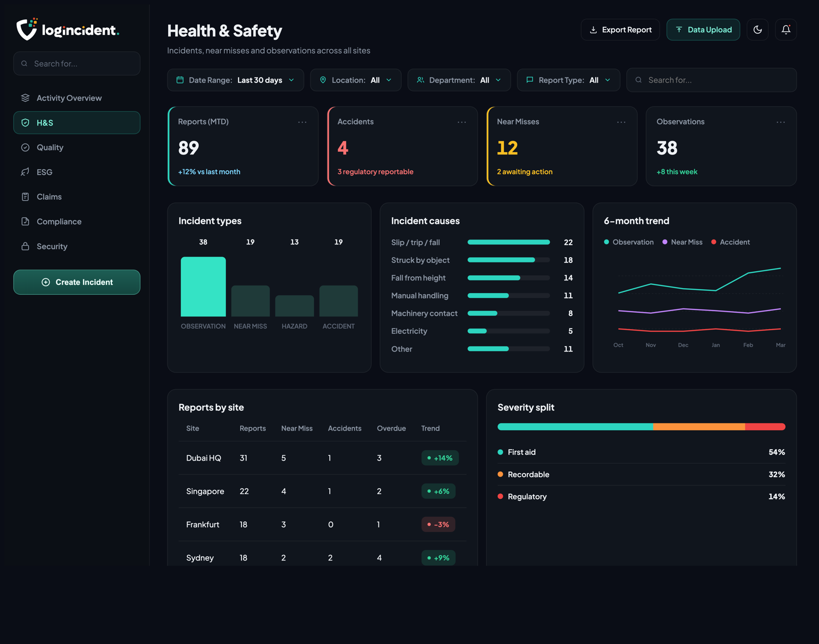Open Activity Overview in sidebar
Viewport: 819px width, 644px height.
(77, 98)
